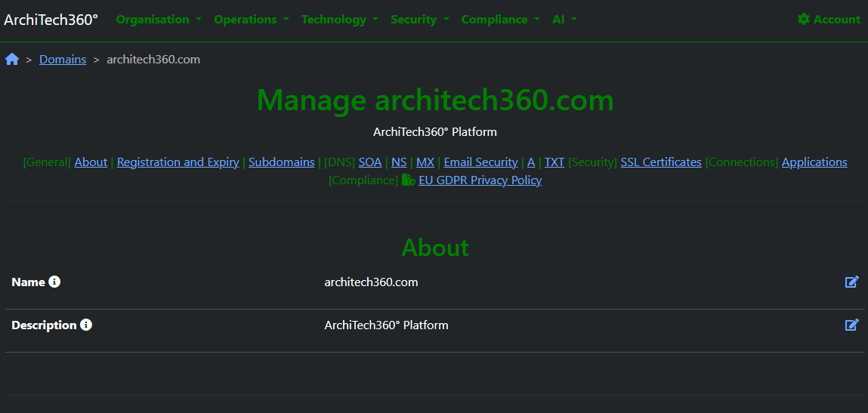
Task: Open the Subdomains link
Action: [x=281, y=162]
